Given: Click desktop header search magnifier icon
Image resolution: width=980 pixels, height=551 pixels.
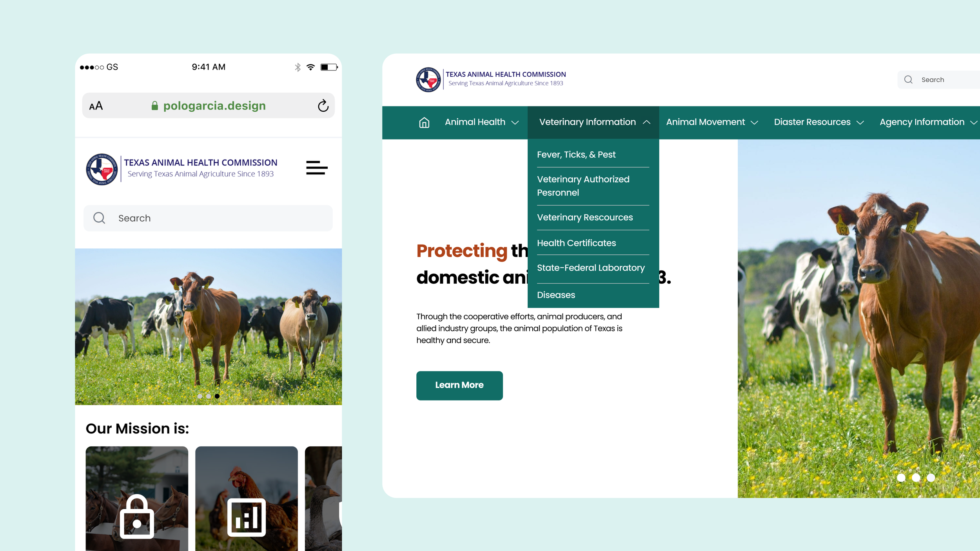Looking at the screenshot, I should [x=908, y=80].
